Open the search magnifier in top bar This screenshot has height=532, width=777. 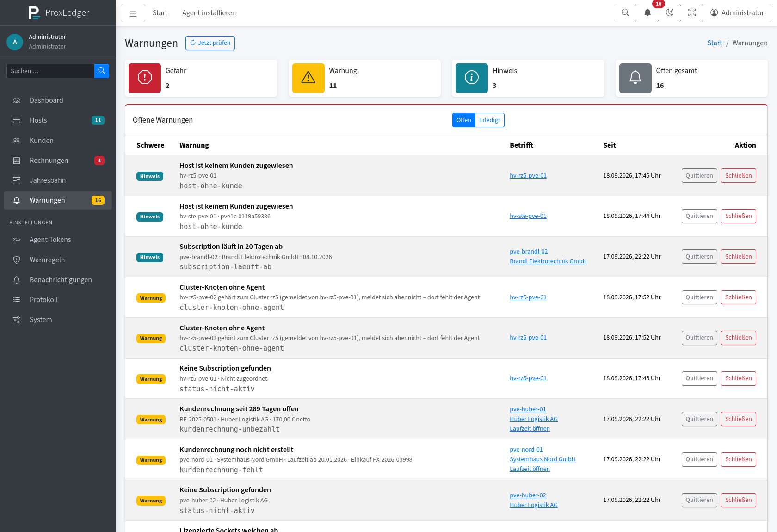pos(625,13)
